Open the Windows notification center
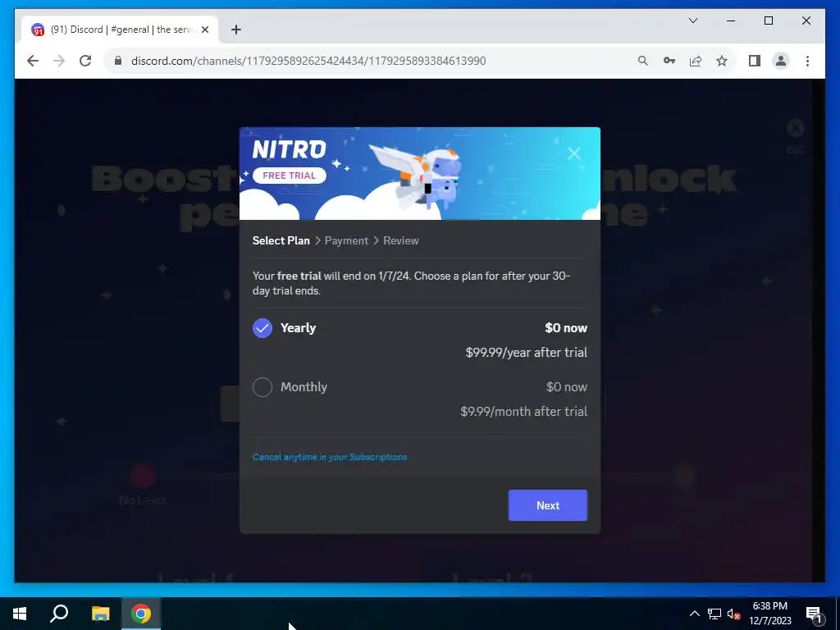840x630 pixels. coord(813,614)
